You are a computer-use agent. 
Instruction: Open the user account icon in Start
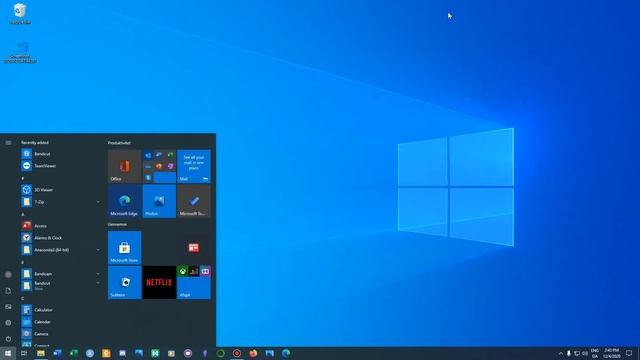coord(8,275)
